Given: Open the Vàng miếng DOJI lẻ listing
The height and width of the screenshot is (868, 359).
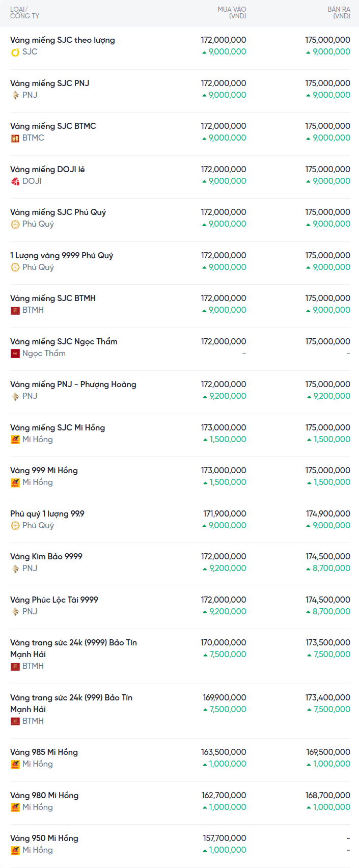Looking at the screenshot, I should click(x=47, y=169).
